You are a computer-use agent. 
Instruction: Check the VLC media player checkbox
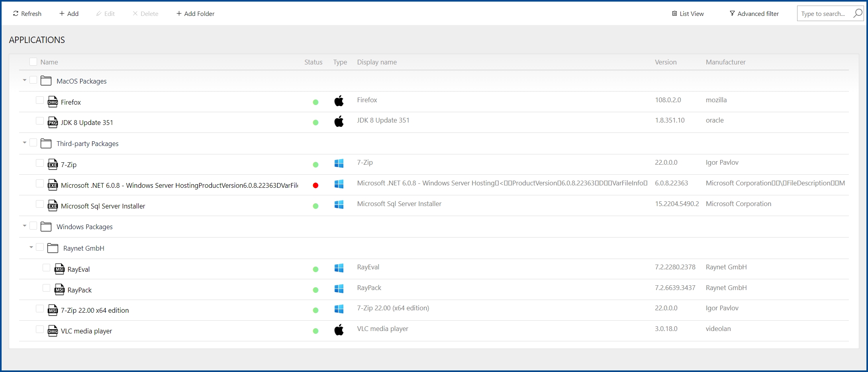coord(39,329)
